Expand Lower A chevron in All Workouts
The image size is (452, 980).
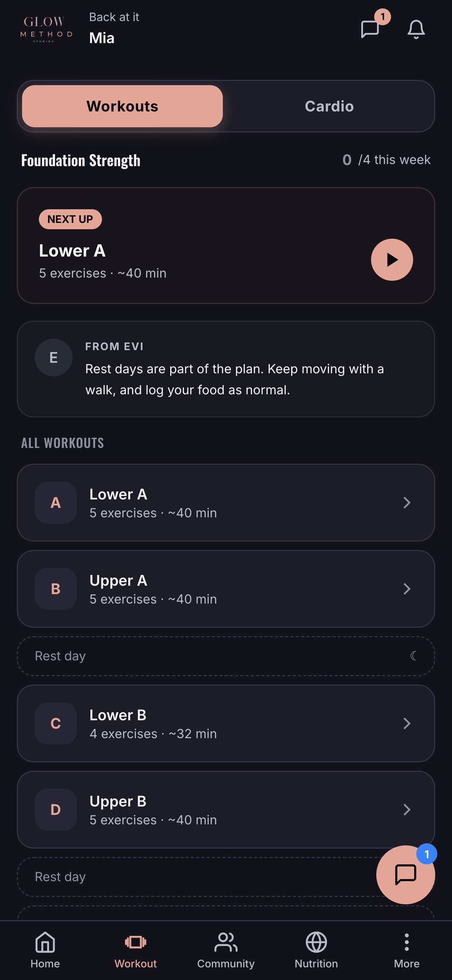tap(407, 503)
